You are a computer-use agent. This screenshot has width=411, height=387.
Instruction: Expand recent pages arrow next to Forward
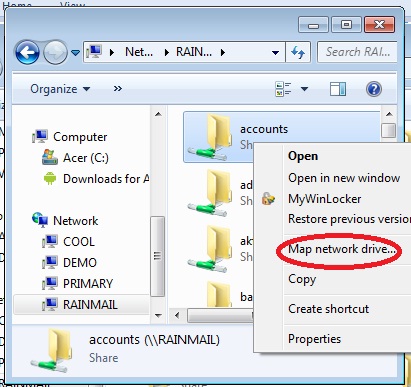tap(76, 52)
